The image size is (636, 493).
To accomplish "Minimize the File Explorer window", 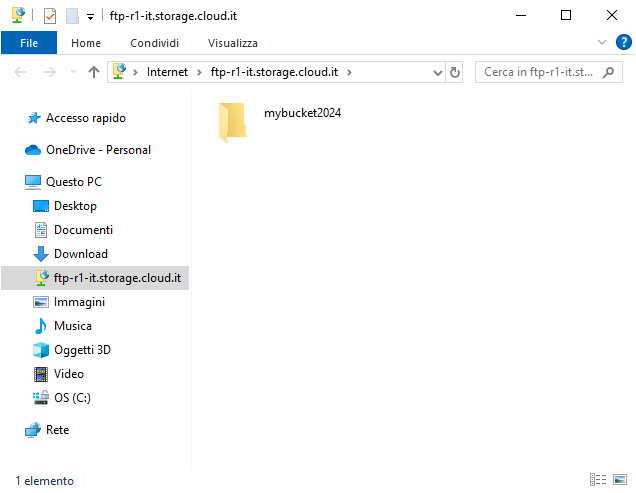I will [521, 15].
